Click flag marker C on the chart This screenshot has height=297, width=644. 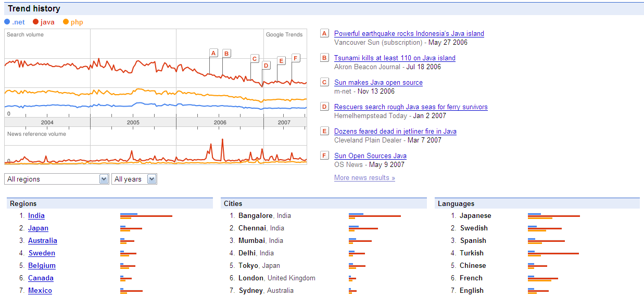(255, 59)
